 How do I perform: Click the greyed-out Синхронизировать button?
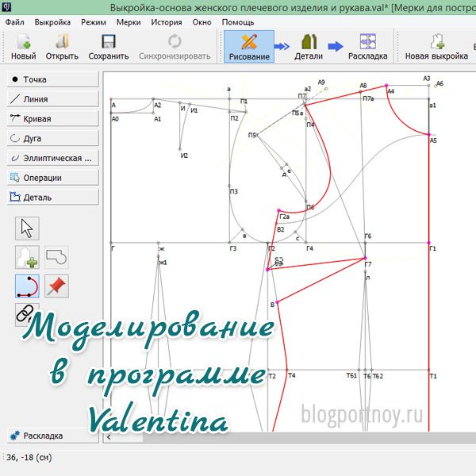(x=175, y=47)
